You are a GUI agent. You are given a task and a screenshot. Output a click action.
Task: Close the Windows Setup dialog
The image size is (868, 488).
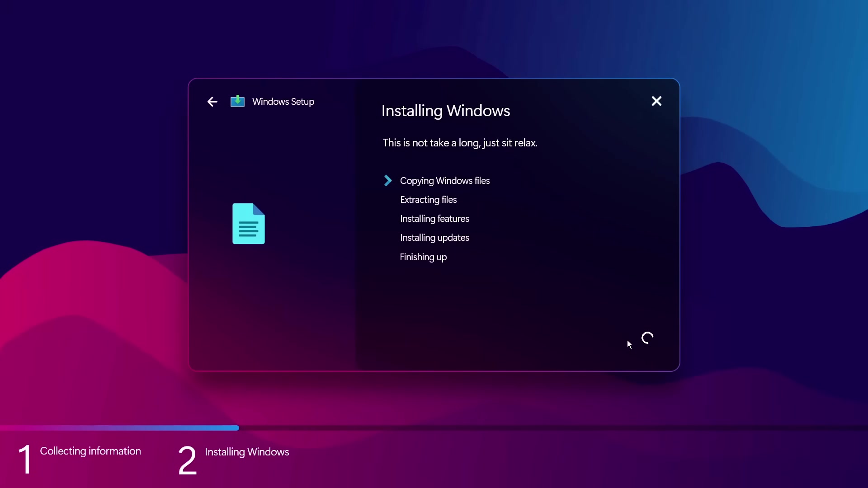pos(656,101)
